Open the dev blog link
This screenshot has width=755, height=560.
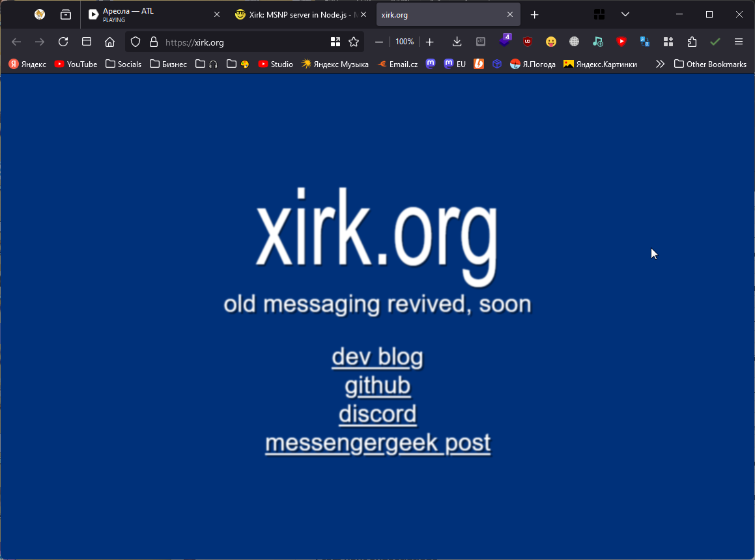tap(377, 357)
